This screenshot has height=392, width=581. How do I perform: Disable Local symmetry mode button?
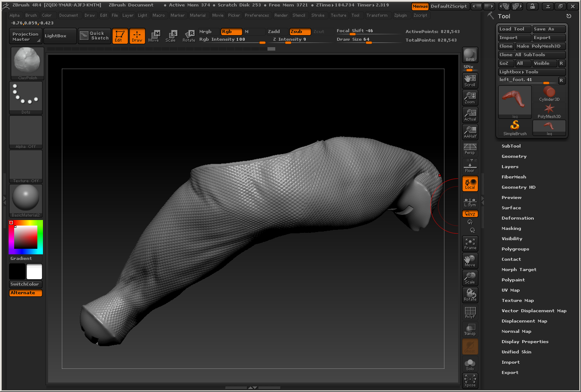click(x=470, y=184)
